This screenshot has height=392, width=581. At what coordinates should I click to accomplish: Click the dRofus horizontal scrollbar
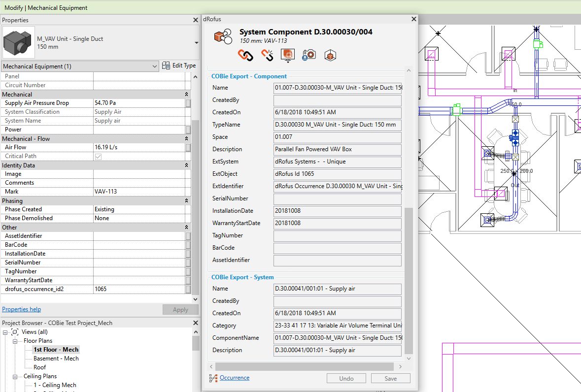[x=304, y=366]
